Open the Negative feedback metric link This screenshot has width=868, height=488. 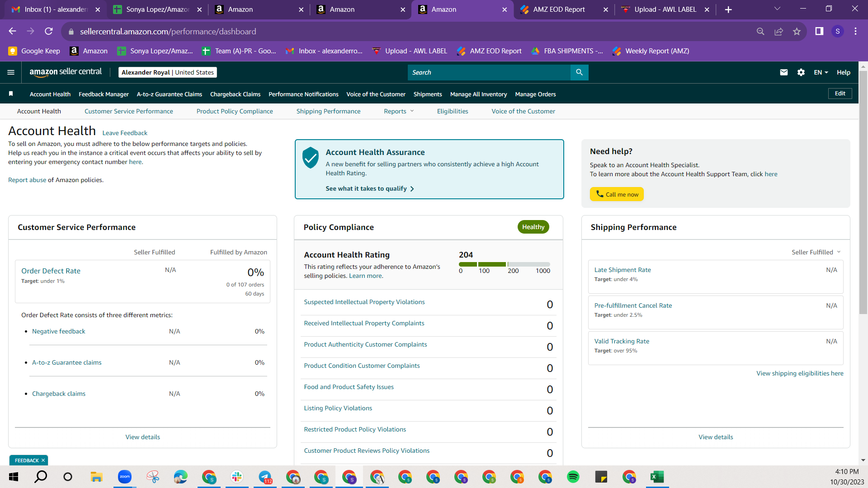[59, 331]
